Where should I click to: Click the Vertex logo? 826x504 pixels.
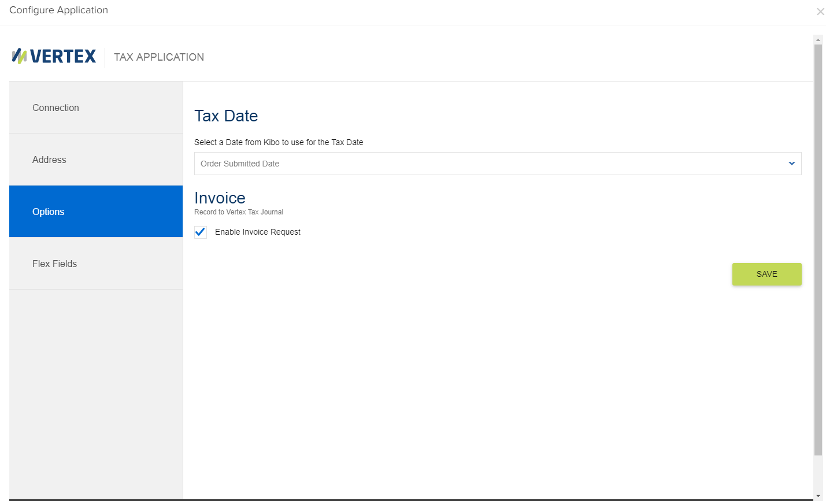[x=53, y=56]
